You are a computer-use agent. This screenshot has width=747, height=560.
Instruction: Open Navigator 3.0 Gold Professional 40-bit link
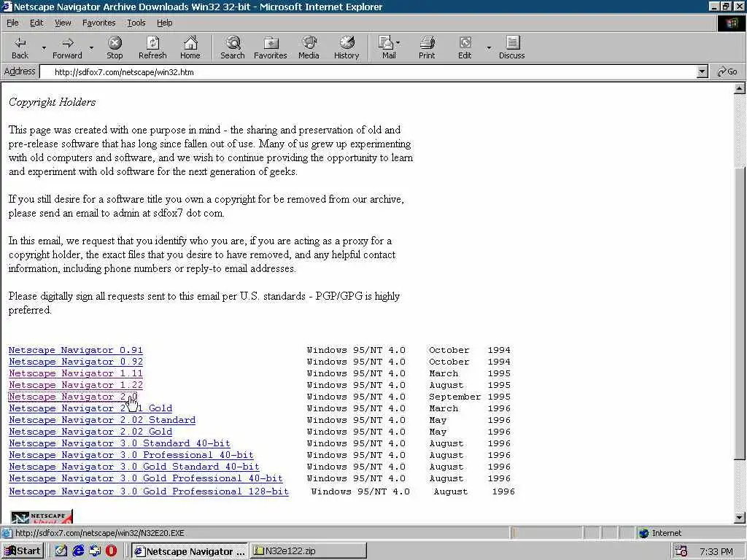[x=146, y=478]
